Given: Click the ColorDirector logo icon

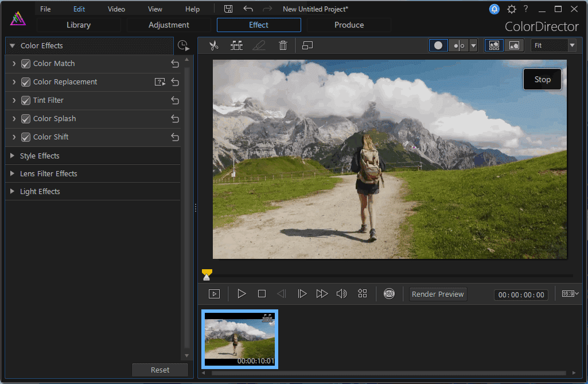Looking at the screenshot, I should tap(18, 18).
